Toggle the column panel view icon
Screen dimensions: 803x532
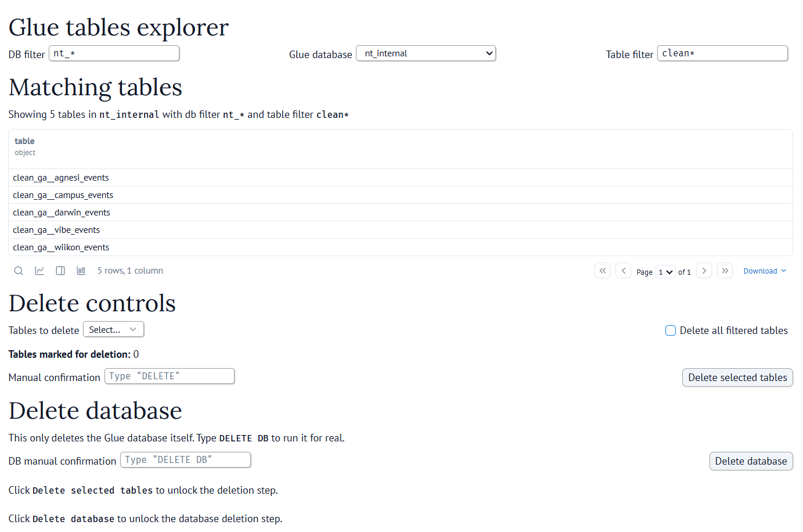click(x=60, y=270)
